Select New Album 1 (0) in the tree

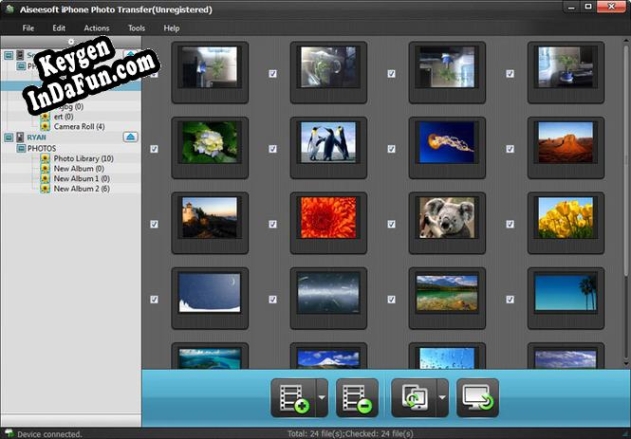82,179
